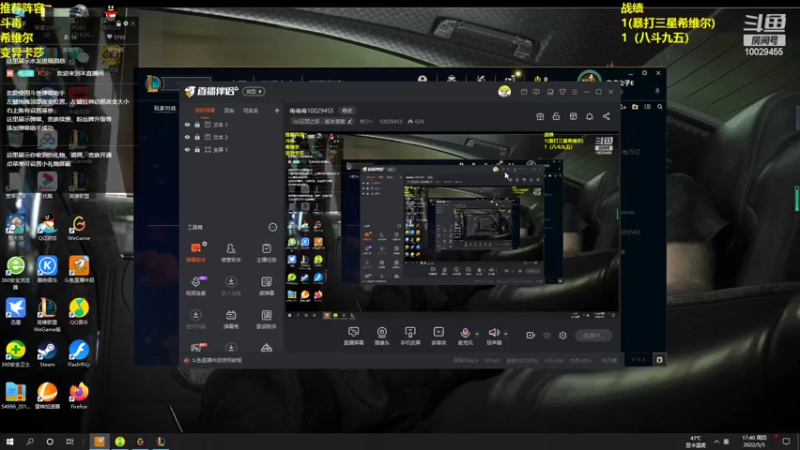Viewport: 800px width, 450px height.
Task: Open the mode switch pill beside the app logo
Action: (x=254, y=91)
